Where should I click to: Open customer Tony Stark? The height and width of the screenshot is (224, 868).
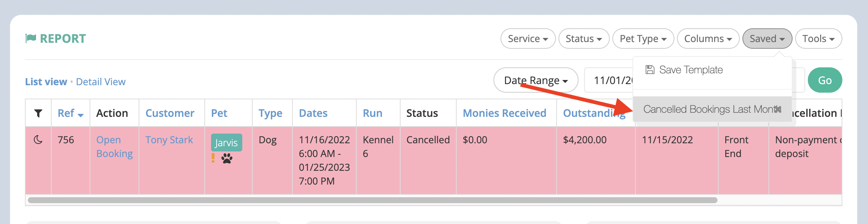[x=169, y=140]
